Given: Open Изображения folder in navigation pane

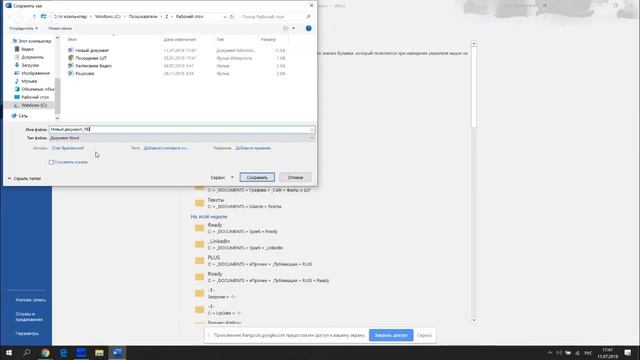Looking at the screenshot, I should [35, 73].
